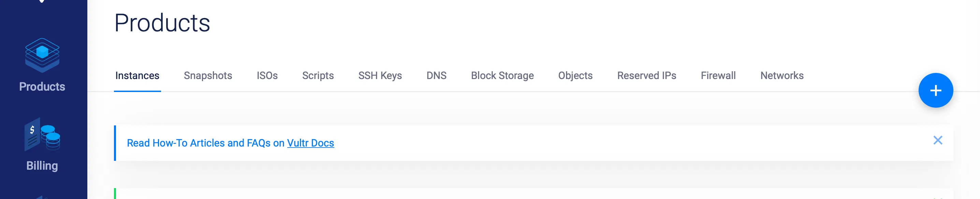Dismiss the Vultr Docs notice banner
980x199 pixels.
coord(937,140)
